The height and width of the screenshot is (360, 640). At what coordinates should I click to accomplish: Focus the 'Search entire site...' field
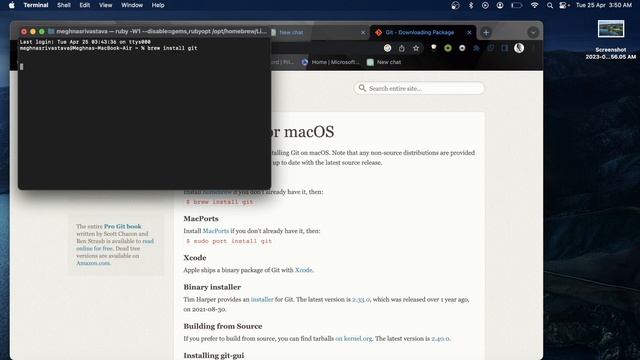tap(419, 88)
